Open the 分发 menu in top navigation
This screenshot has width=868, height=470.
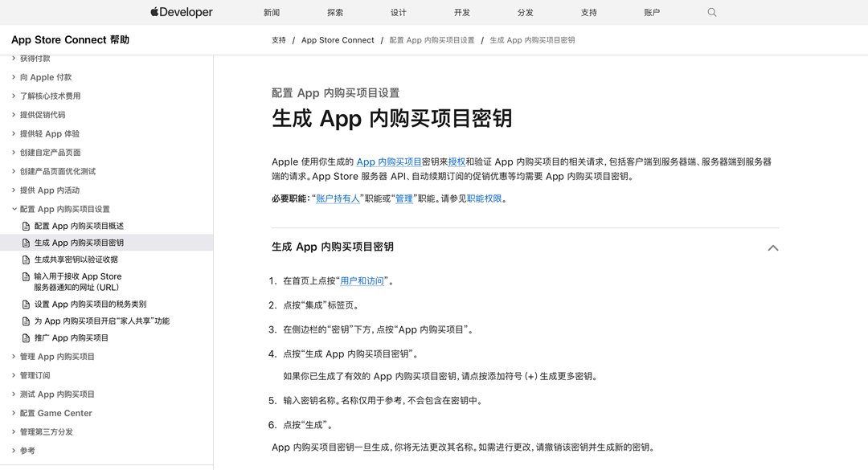(x=526, y=12)
